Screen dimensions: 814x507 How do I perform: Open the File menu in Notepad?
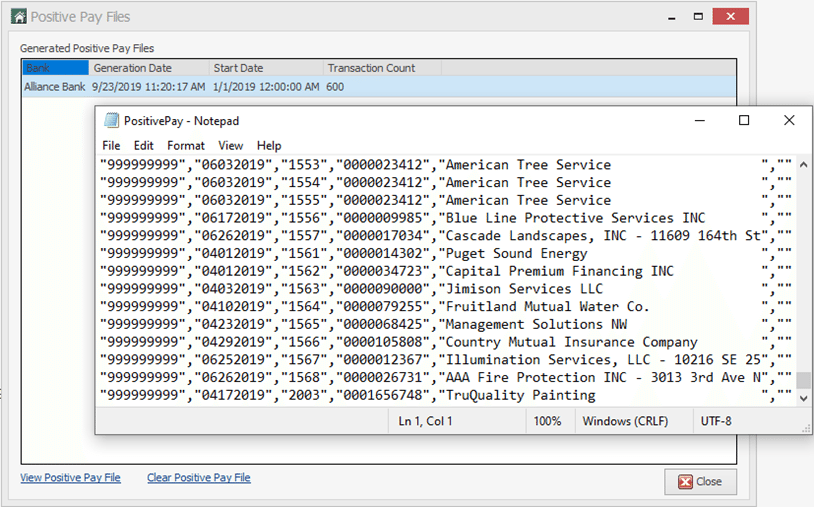point(111,145)
